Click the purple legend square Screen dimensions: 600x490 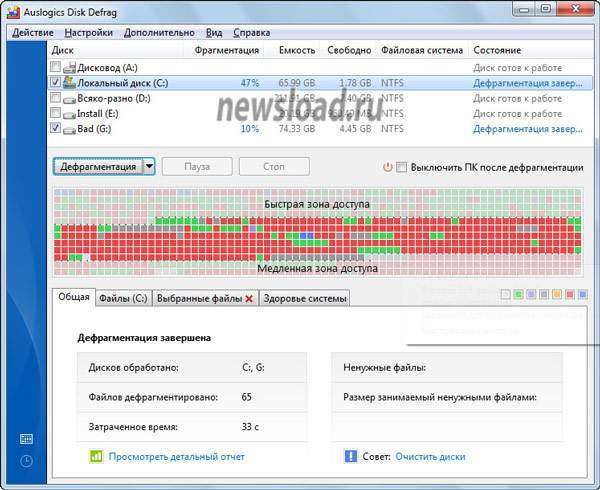(x=531, y=294)
